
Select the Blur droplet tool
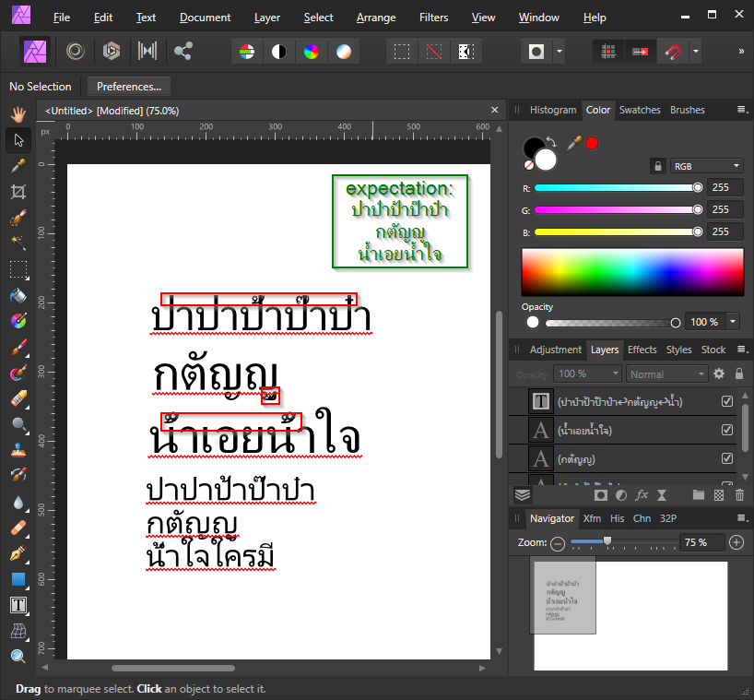(x=18, y=503)
